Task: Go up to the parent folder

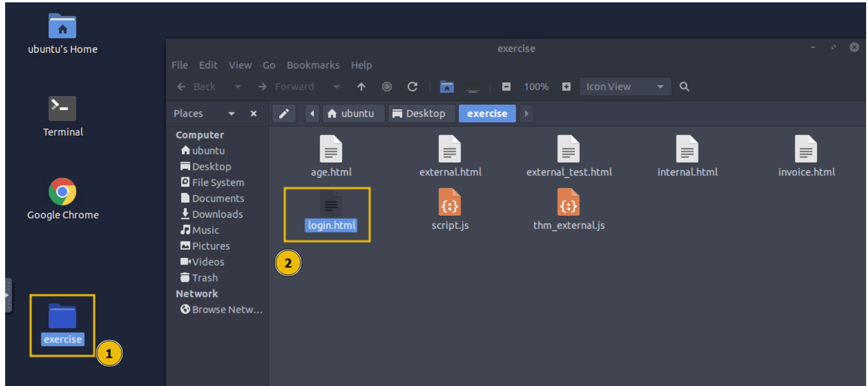Action: click(x=361, y=87)
